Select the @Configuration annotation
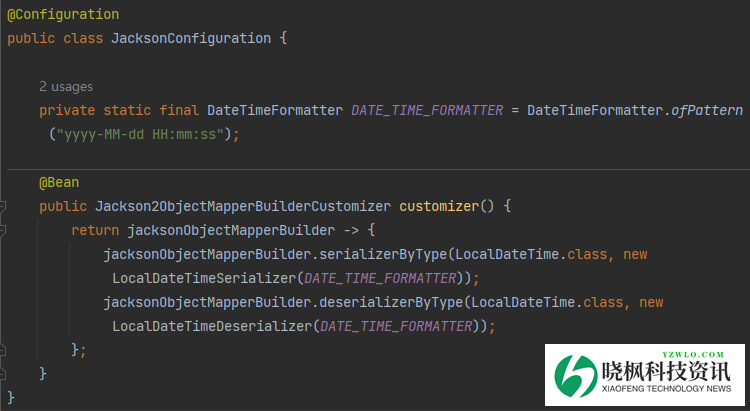This screenshot has height=411, width=750. pyautogui.click(x=63, y=15)
